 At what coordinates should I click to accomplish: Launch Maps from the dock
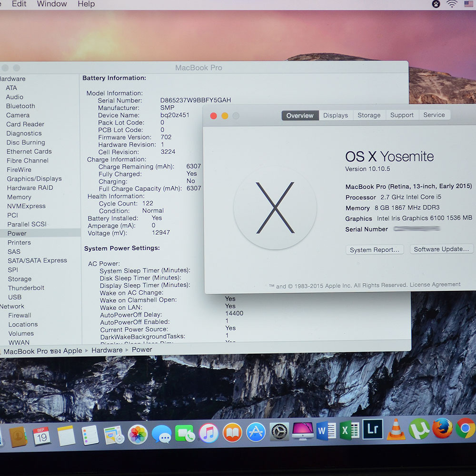tap(113, 435)
